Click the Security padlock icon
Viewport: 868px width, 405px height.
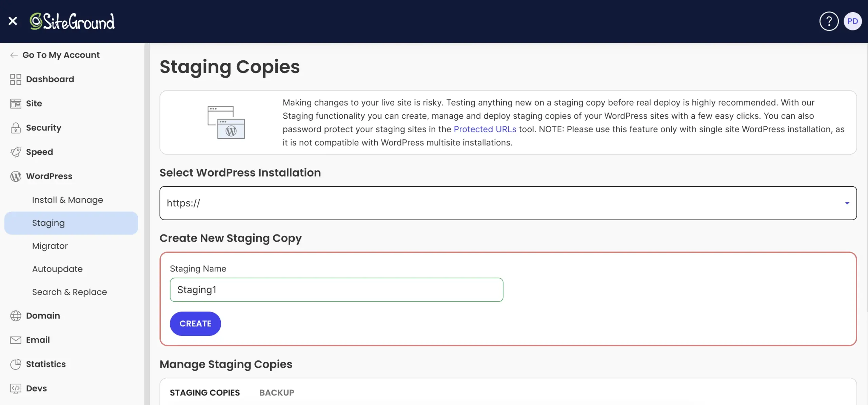pyautogui.click(x=16, y=128)
